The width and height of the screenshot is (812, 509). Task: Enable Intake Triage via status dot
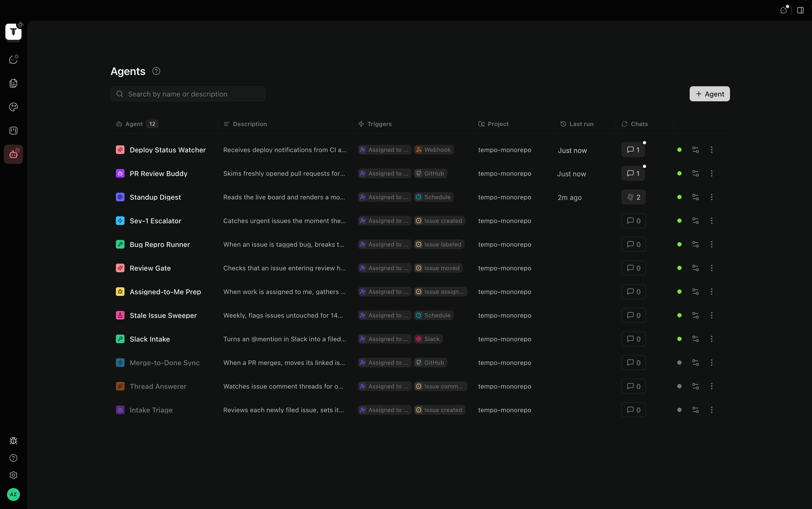tap(679, 410)
